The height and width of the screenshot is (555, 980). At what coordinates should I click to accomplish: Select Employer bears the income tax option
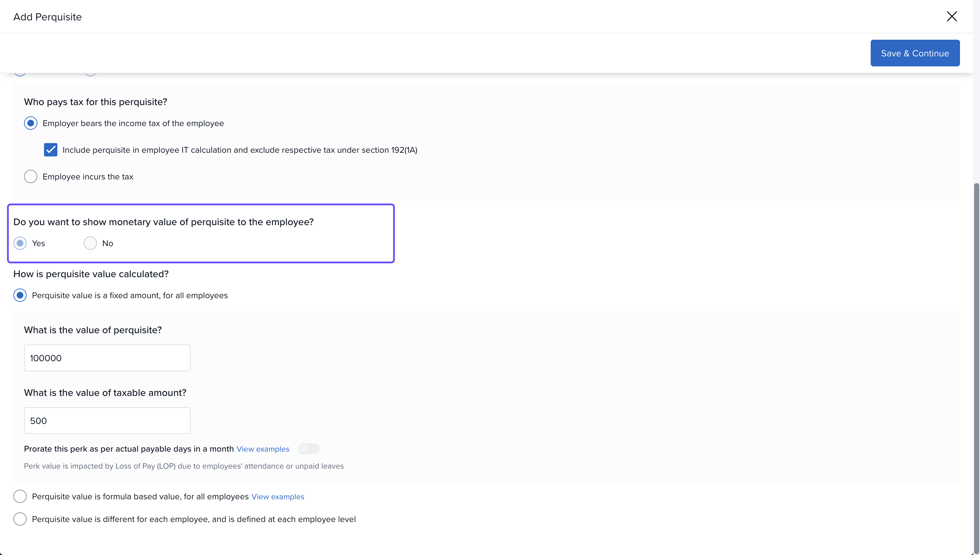[30, 123]
